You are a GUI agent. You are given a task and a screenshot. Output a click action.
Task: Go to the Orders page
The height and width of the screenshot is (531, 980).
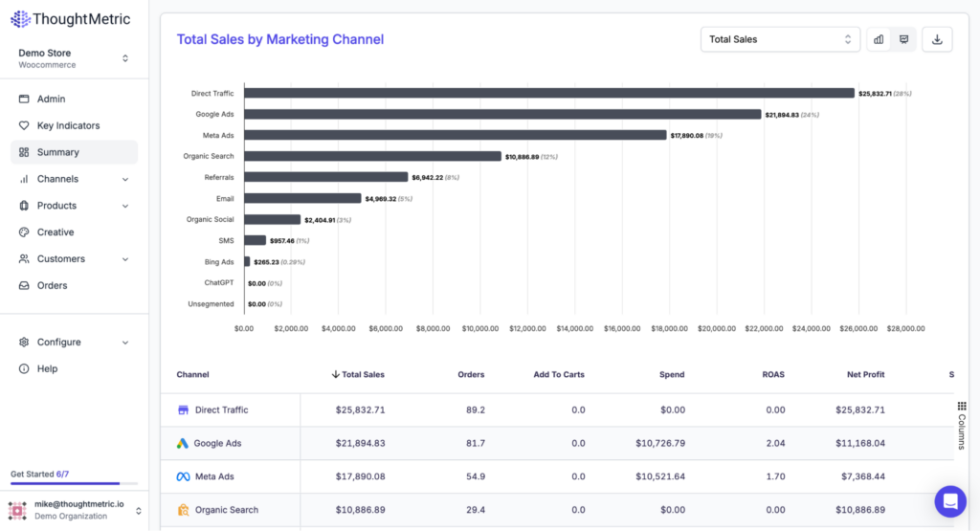(x=52, y=285)
